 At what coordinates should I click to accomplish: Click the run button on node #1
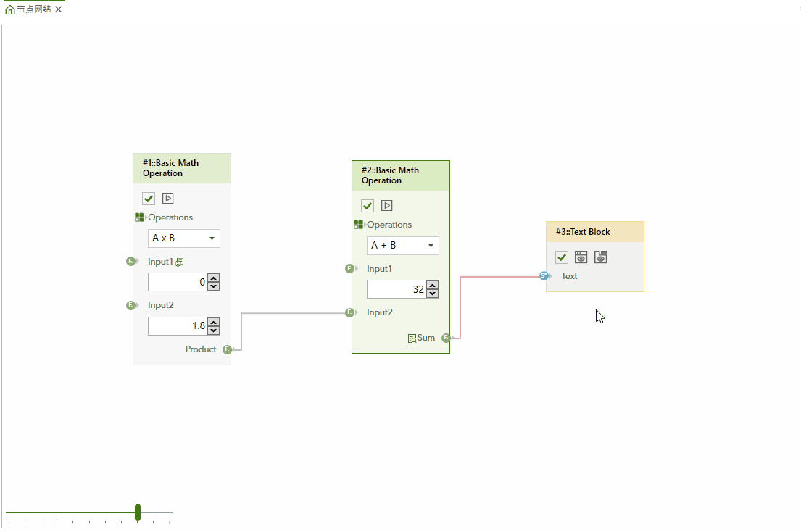[x=168, y=198]
